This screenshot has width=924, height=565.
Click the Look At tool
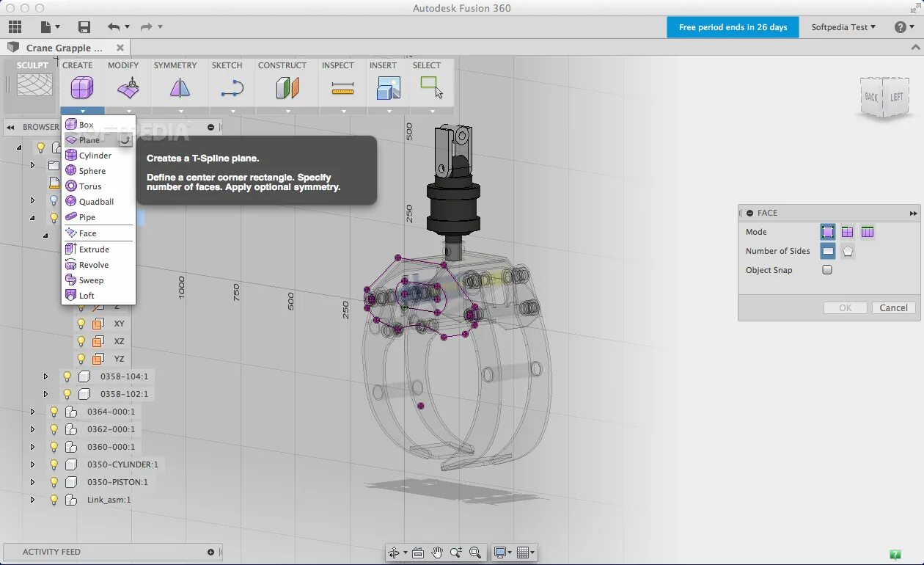419,553
